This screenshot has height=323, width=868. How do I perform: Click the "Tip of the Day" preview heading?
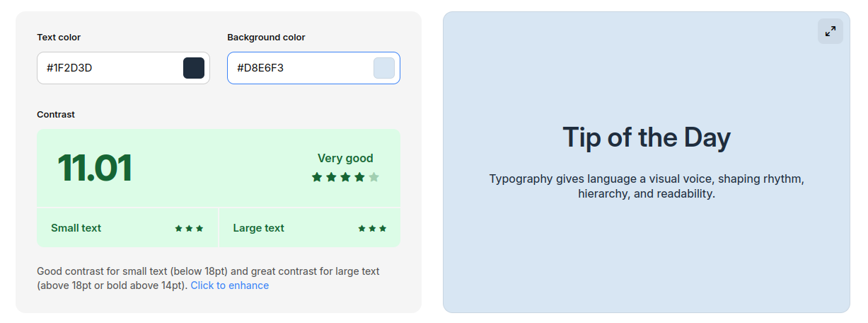click(646, 137)
